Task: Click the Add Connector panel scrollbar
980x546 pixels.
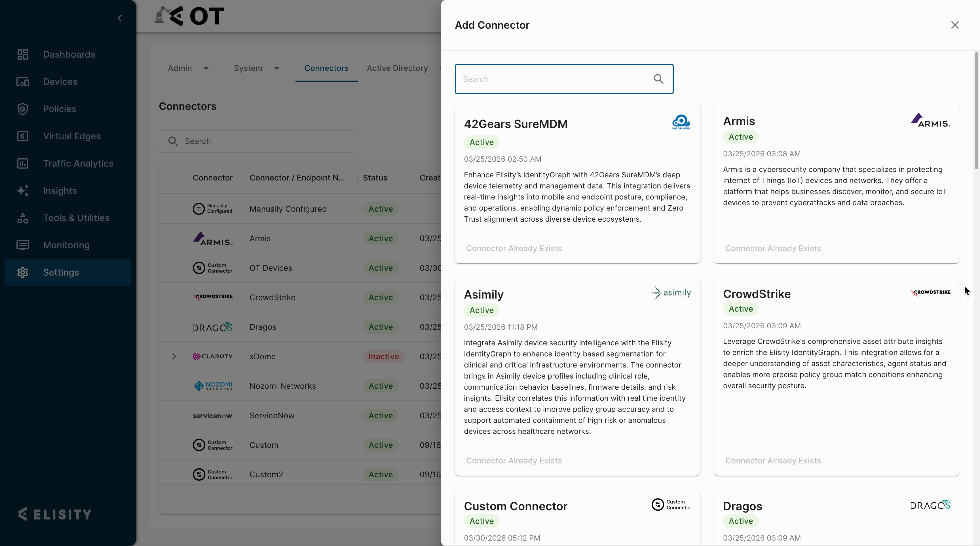Action: [x=976, y=110]
